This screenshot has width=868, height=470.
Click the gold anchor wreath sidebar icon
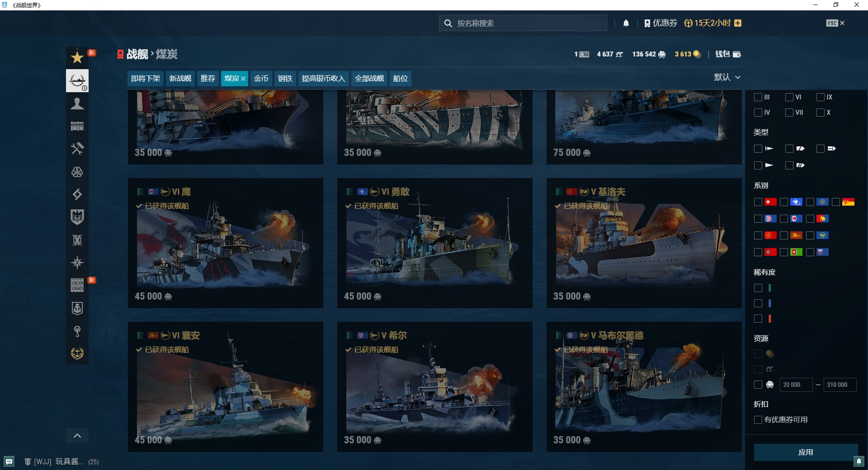coord(77,353)
